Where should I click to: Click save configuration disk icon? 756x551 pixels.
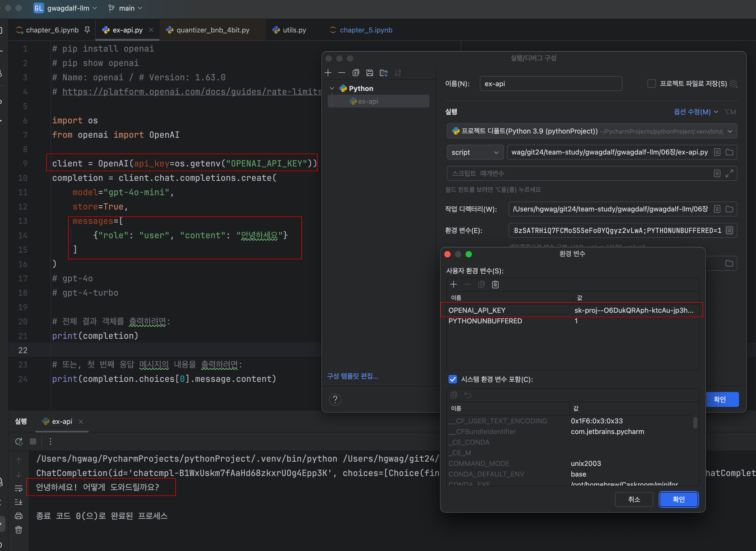(x=370, y=73)
